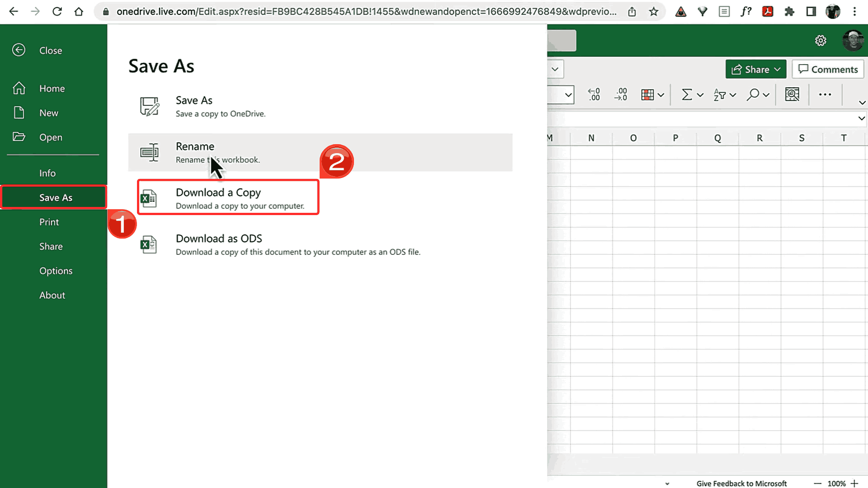The width and height of the screenshot is (868, 488).
Task: Open the partially hidden ribbon dropdown near top
Action: (x=555, y=69)
